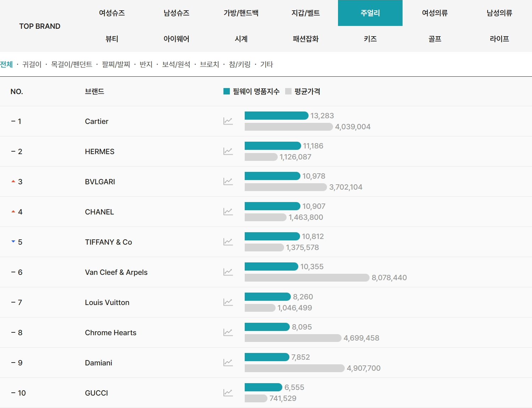This screenshot has height=408, width=532.
Task: Open the BVLGARI brand name
Action: coord(100,182)
